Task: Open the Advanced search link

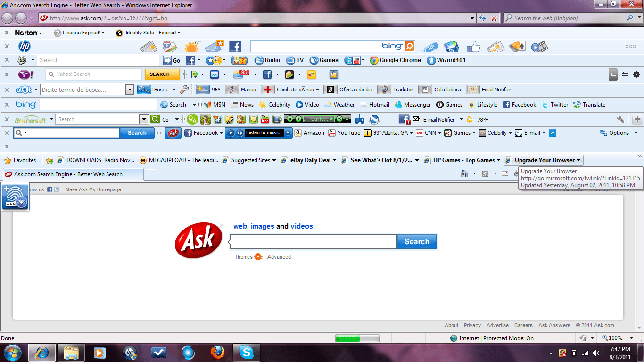Action: point(279,257)
